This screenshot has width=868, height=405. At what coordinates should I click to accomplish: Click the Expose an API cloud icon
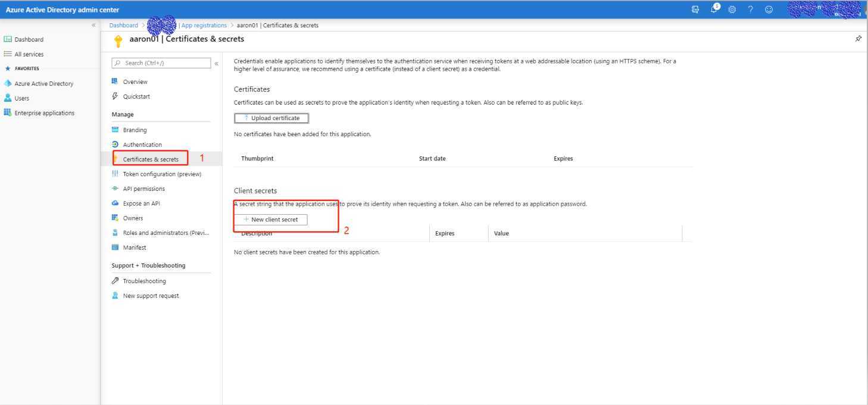tap(115, 203)
